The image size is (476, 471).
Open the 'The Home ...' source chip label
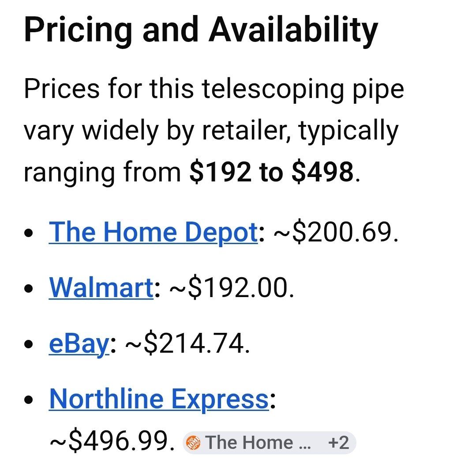point(258,442)
